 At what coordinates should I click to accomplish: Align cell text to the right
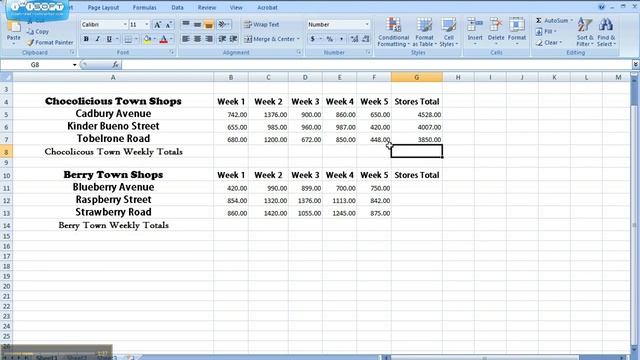[x=209, y=39]
